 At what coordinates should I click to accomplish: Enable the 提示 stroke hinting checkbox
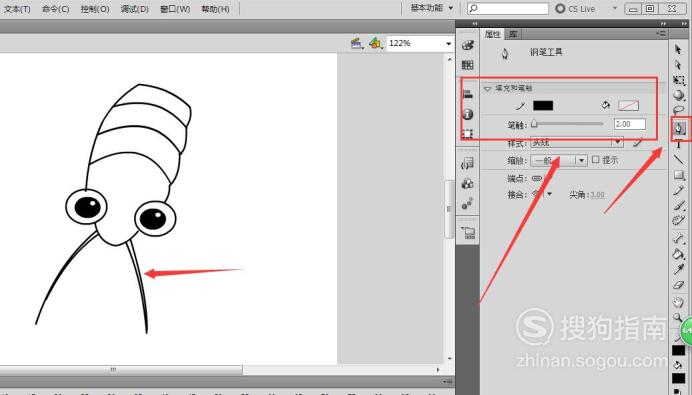click(595, 160)
